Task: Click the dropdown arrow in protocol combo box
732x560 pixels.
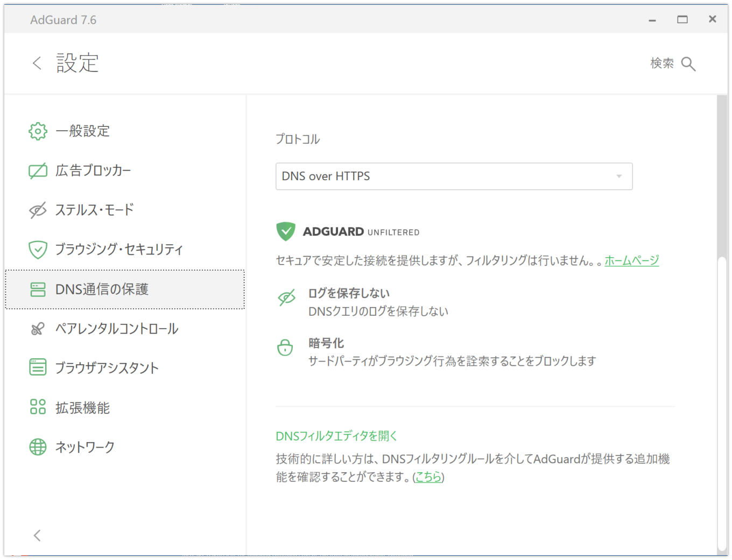Action: [x=619, y=176]
